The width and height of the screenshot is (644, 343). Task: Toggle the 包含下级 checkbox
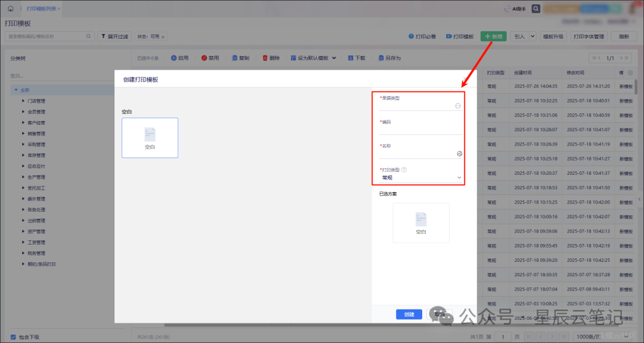[x=13, y=337]
